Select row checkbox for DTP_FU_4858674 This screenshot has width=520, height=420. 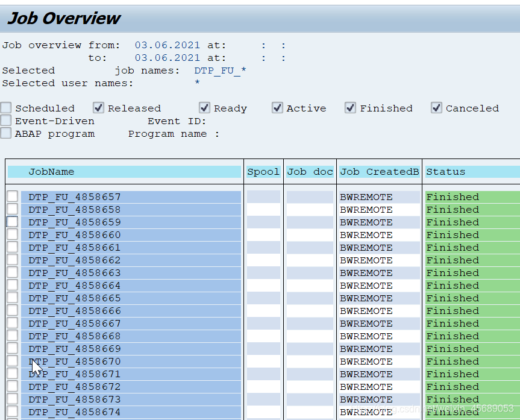coord(12,412)
